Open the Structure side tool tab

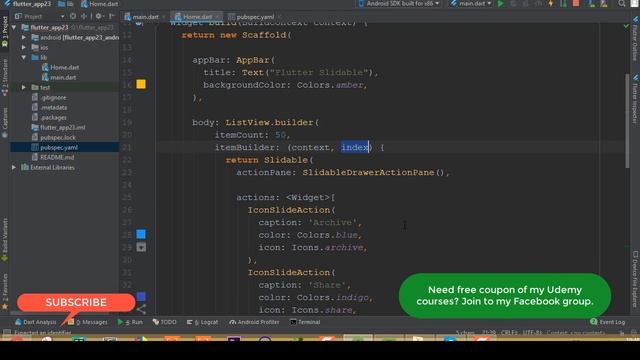point(4,78)
